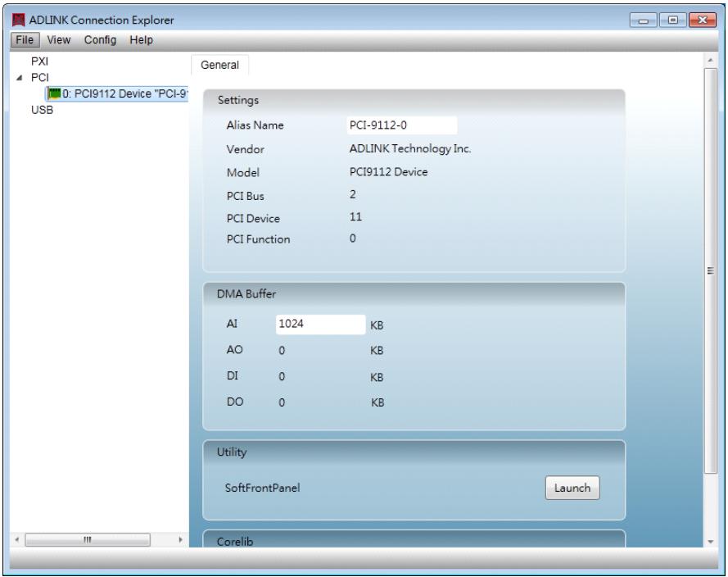Open the View menu
The height and width of the screenshot is (577, 728).
tap(58, 40)
